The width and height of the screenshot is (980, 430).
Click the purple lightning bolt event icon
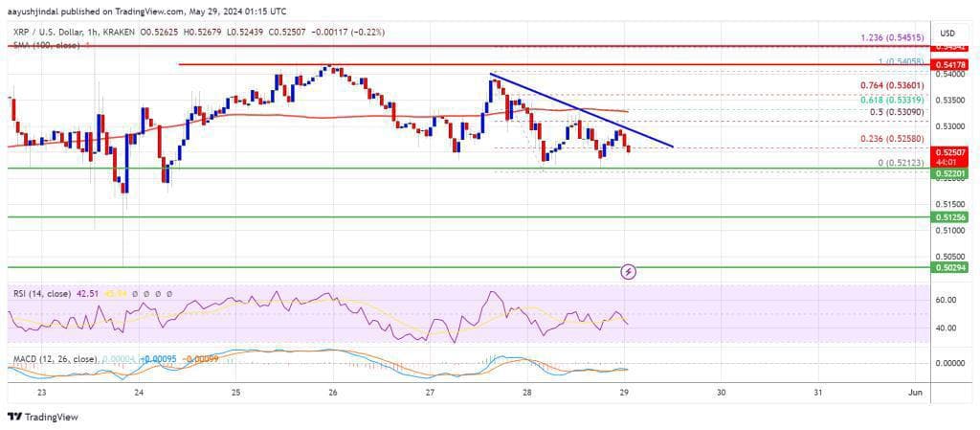pyautogui.click(x=629, y=271)
